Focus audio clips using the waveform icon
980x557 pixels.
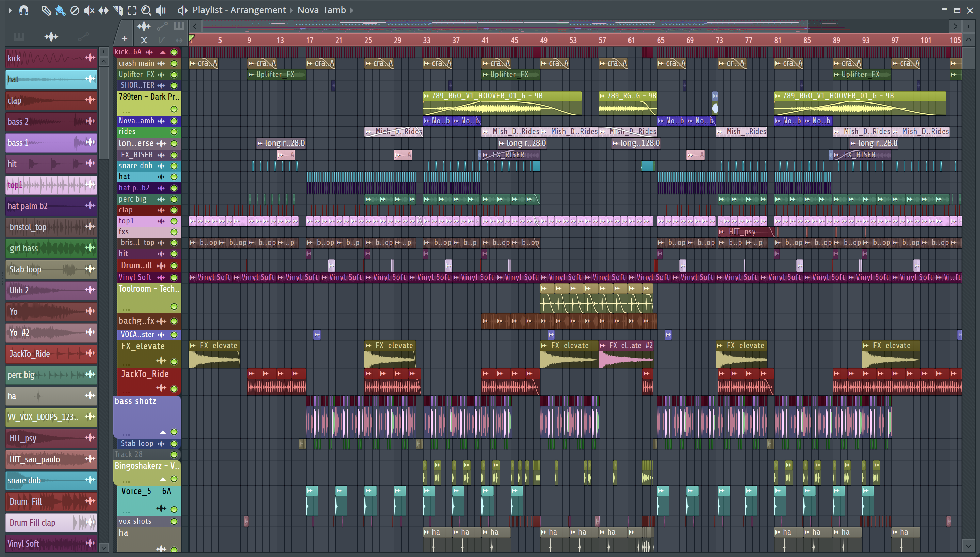(144, 27)
